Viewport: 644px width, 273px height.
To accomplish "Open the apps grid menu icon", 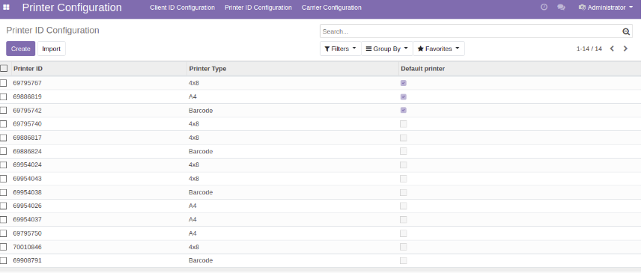I will click(x=6, y=7).
